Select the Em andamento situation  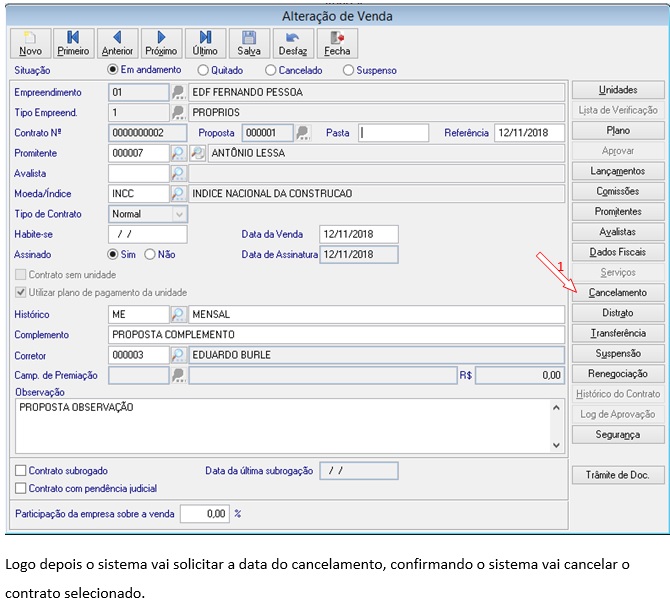tap(145, 70)
